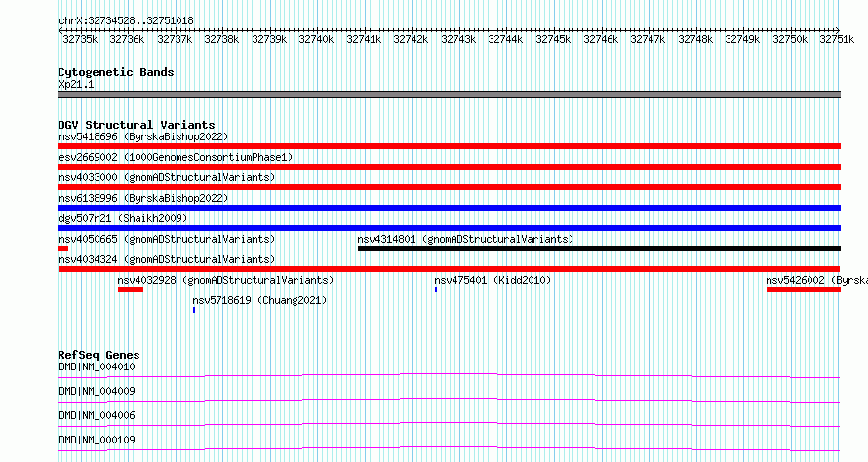
Task: Click the blue bar under nsv6138996
Action: tap(449, 208)
